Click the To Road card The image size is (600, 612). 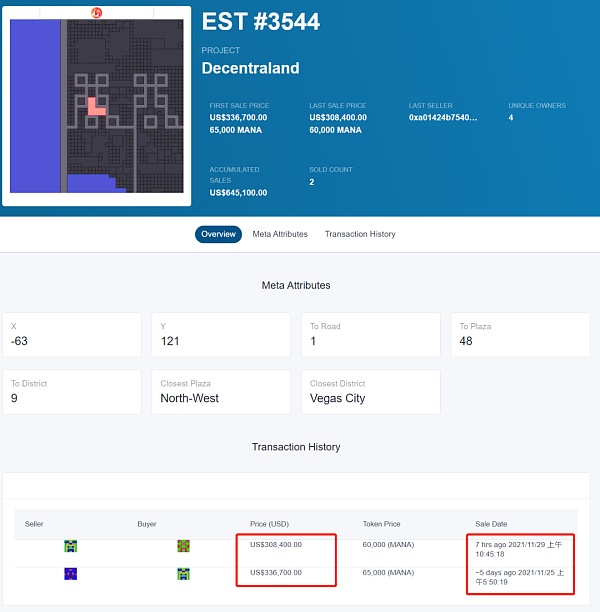pyautogui.click(x=371, y=334)
